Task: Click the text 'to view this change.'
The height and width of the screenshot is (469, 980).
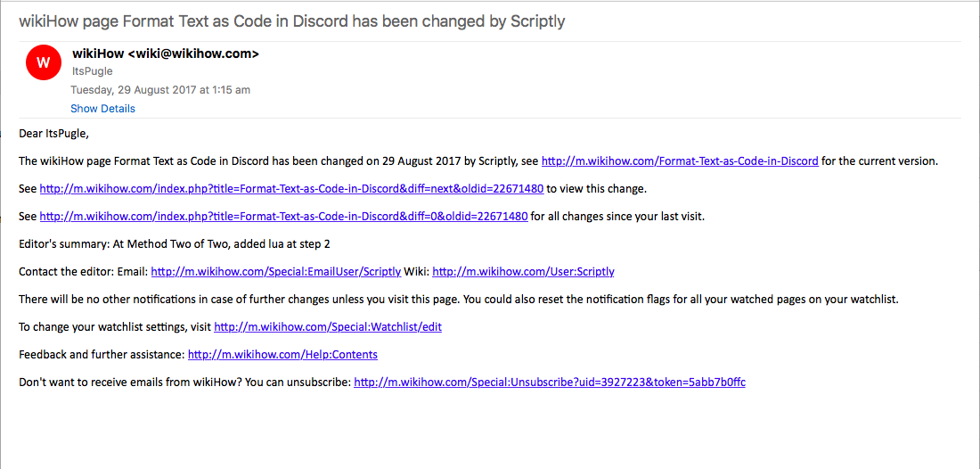Action: click(595, 189)
